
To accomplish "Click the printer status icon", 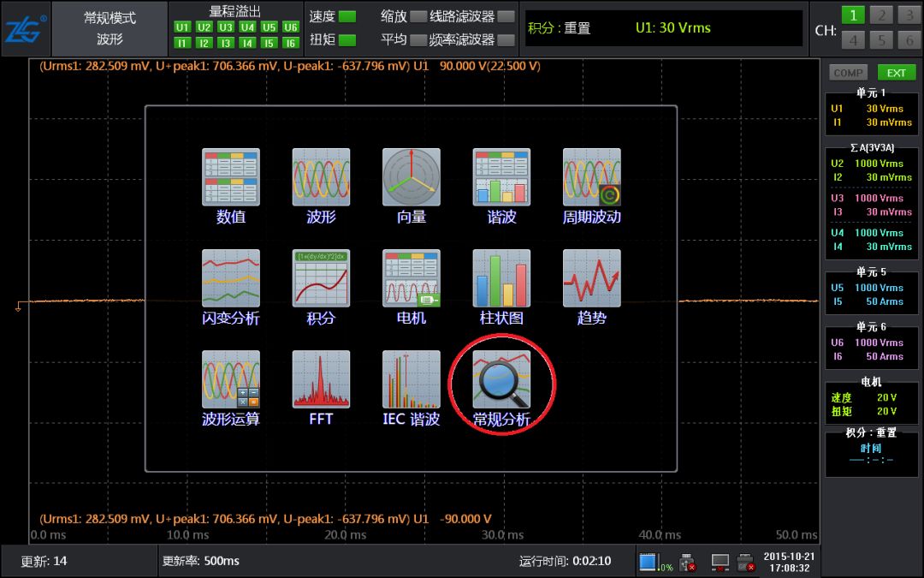I will 746,562.
